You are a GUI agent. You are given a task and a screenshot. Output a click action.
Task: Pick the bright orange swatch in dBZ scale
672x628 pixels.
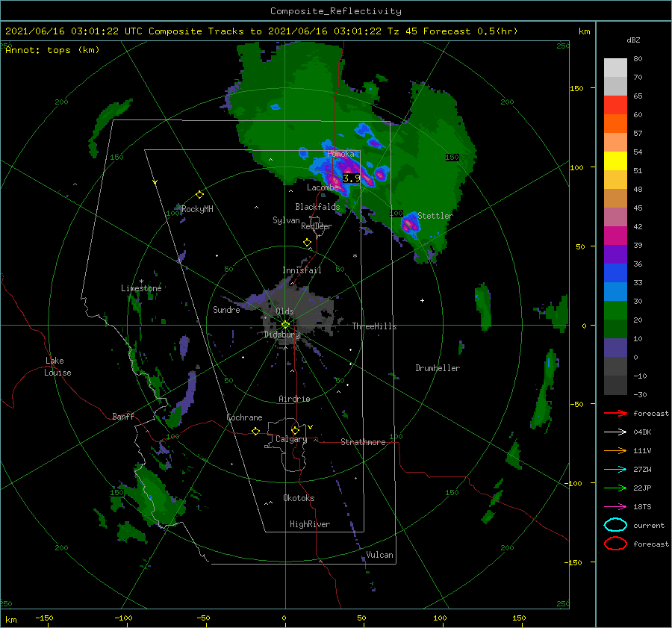point(615,123)
